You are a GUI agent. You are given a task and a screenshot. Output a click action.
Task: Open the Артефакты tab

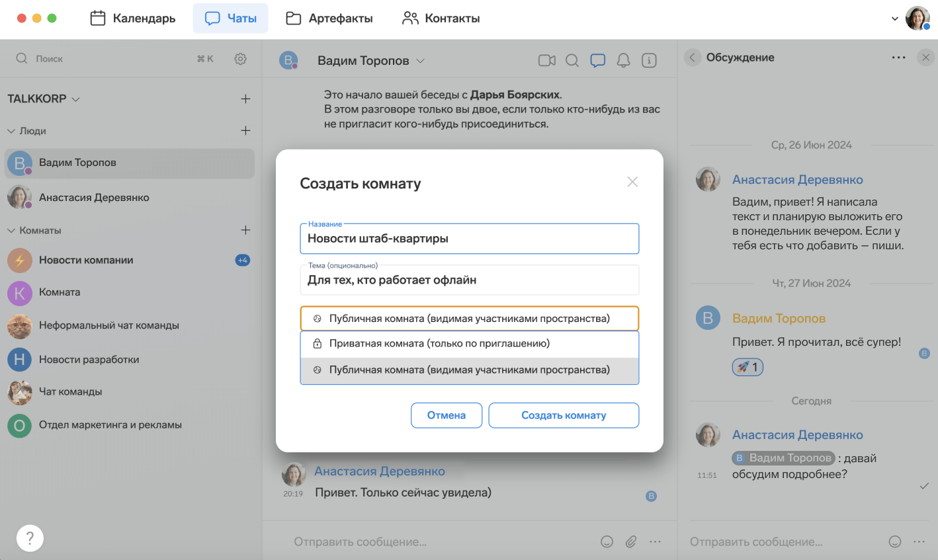(x=329, y=19)
